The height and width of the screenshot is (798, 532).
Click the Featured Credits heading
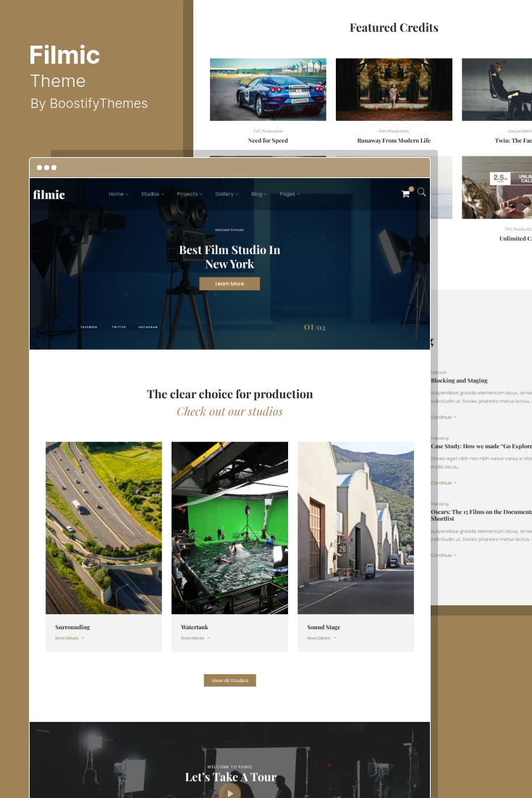(394, 28)
